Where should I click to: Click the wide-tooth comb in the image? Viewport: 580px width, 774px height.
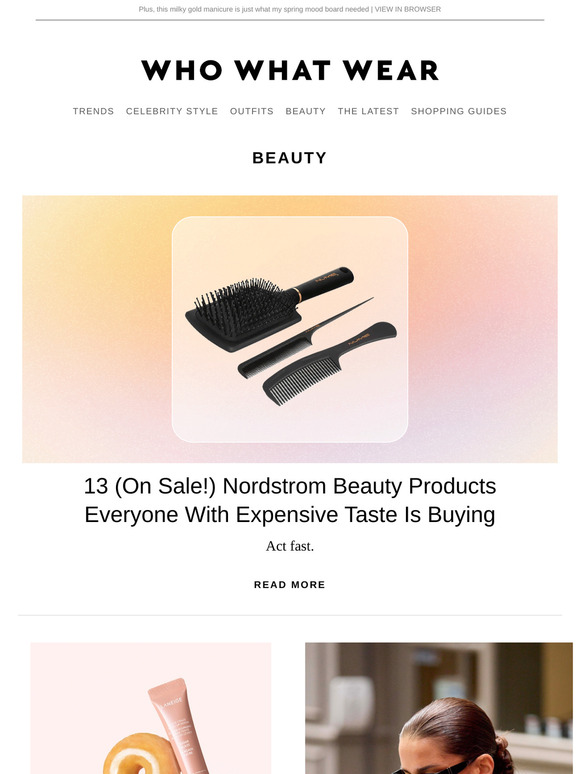[x=329, y=363]
